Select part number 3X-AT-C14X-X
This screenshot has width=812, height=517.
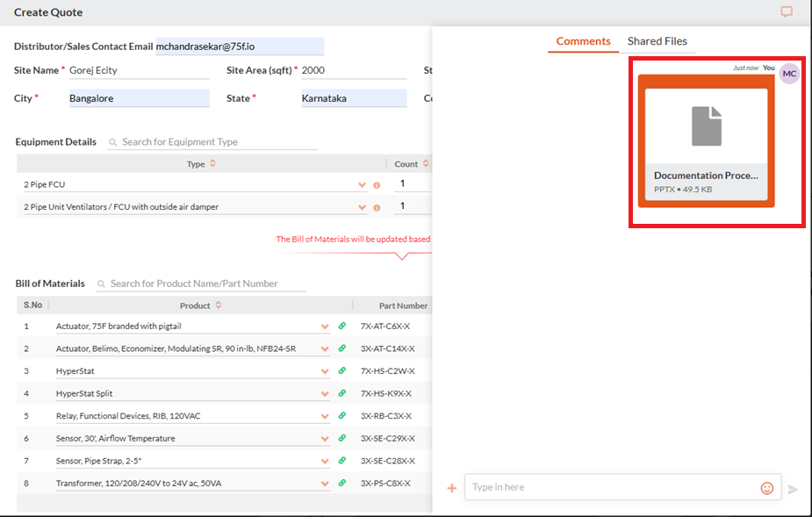click(x=387, y=348)
